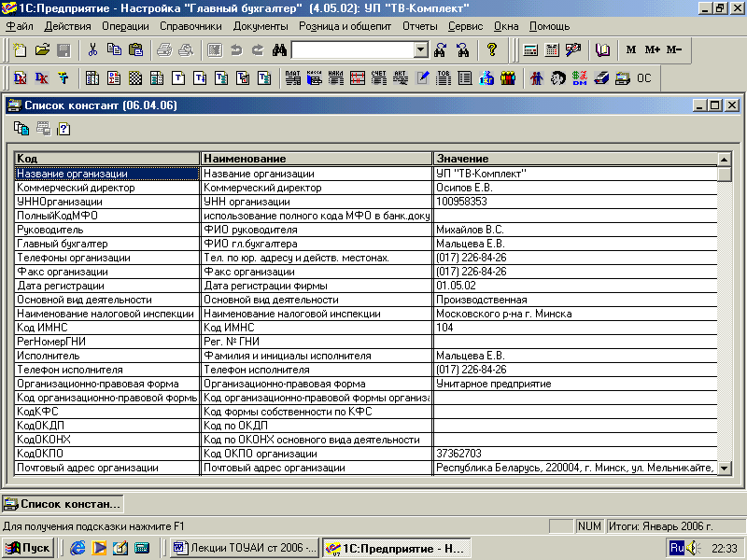Click the Find binoculars icon

pos(279,49)
